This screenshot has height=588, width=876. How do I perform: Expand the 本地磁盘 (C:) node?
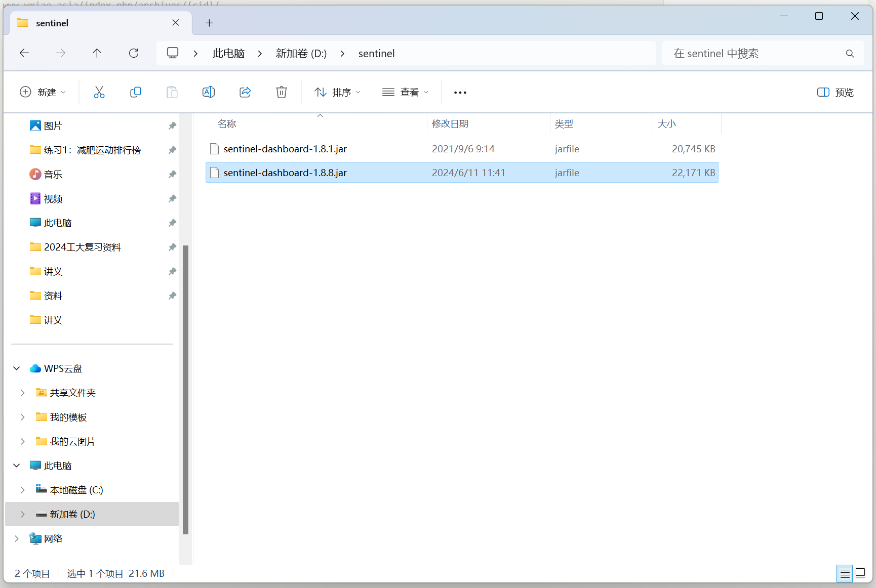coord(23,490)
